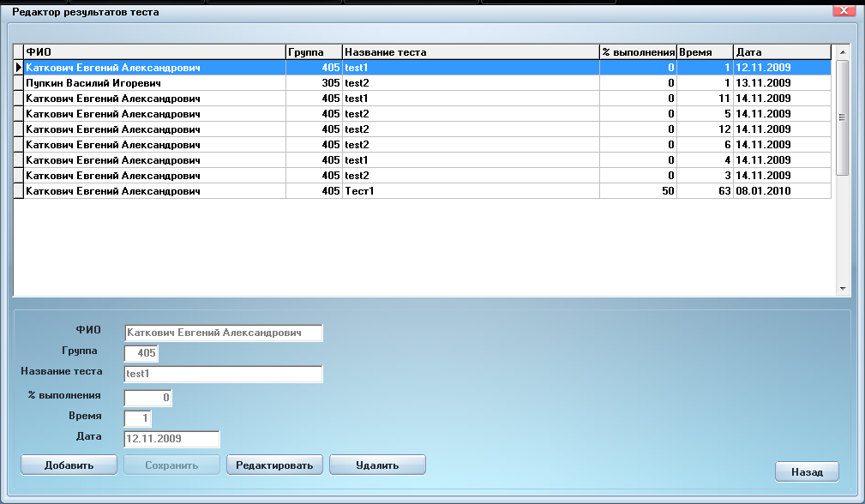865x504 pixels.
Task: Open editing with the Редактировать button
Action: 274,465
